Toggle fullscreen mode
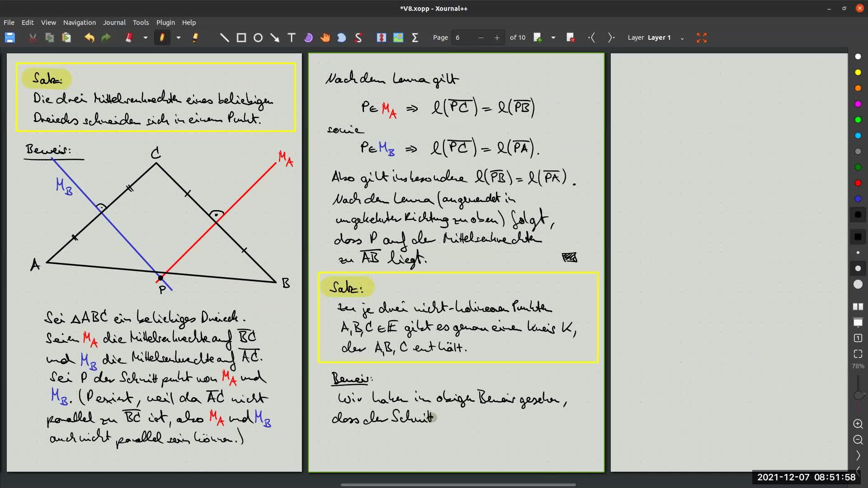 tap(702, 38)
